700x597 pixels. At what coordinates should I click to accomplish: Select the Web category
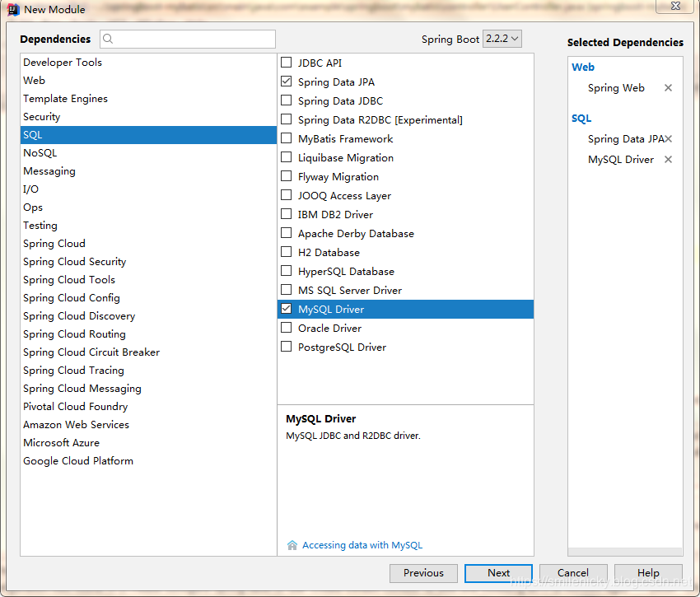(x=148, y=81)
